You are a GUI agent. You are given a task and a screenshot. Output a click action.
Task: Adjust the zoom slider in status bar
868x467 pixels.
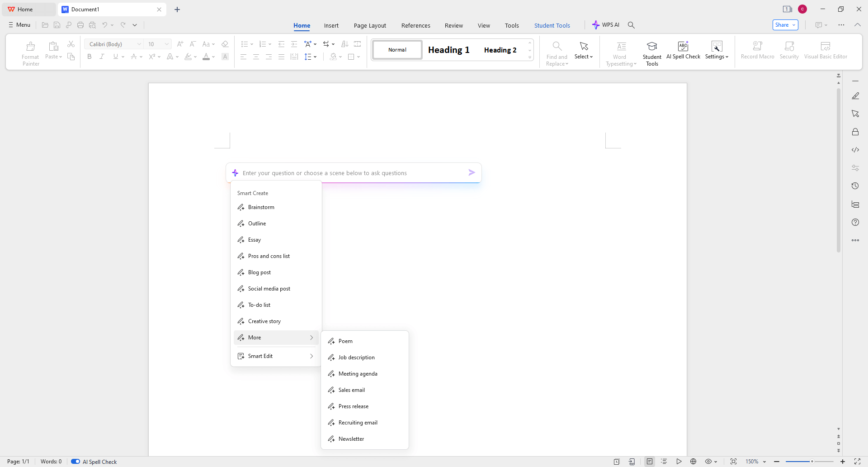811,462
